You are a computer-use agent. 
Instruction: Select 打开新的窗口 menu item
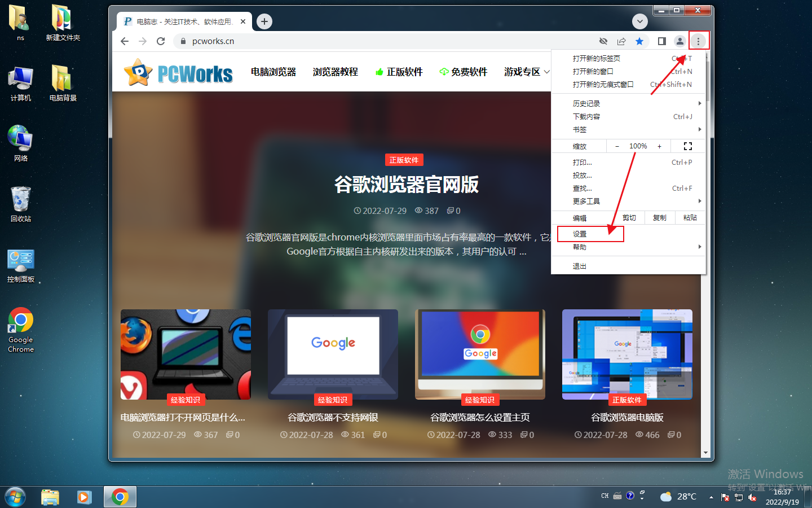(628, 72)
